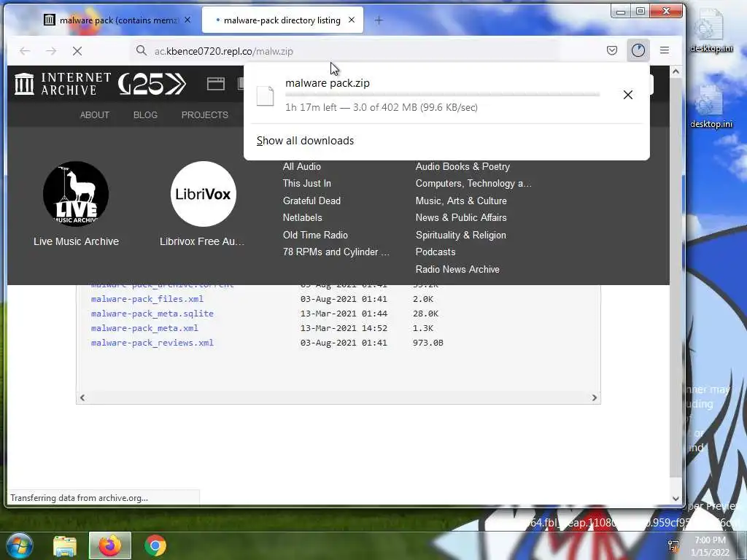Open Radio News Archive link
This screenshot has height=560, width=747.
click(457, 270)
